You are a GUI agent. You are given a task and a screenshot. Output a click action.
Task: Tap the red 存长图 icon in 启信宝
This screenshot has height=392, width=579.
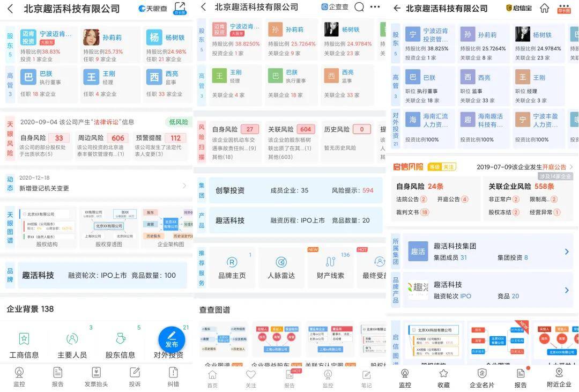tap(564, 9)
